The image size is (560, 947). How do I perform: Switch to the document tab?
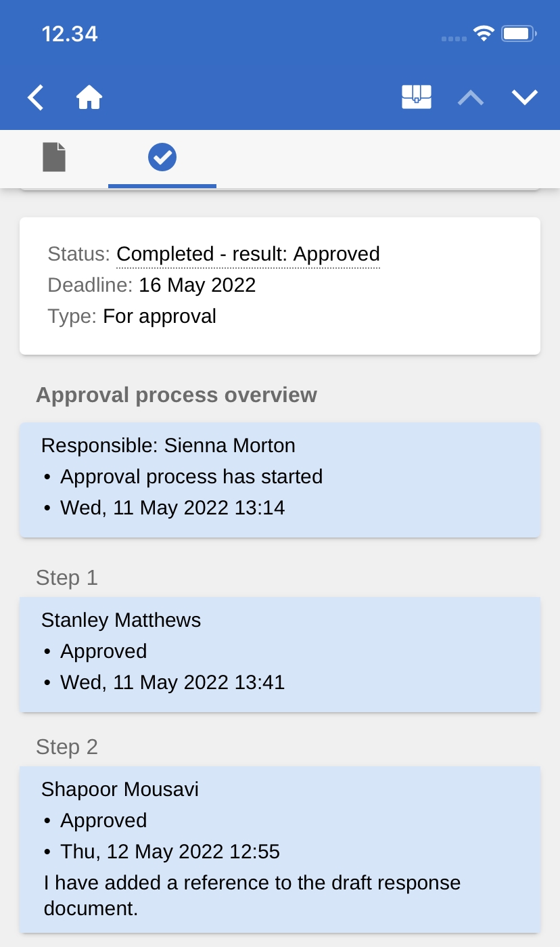click(54, 157)
